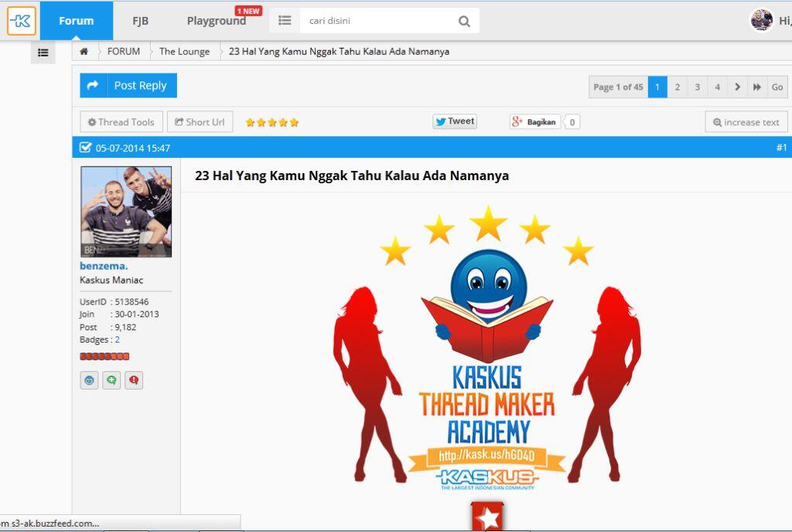
Task: Click the Google+ Bagikan button
Action: (x=534, y=121)
